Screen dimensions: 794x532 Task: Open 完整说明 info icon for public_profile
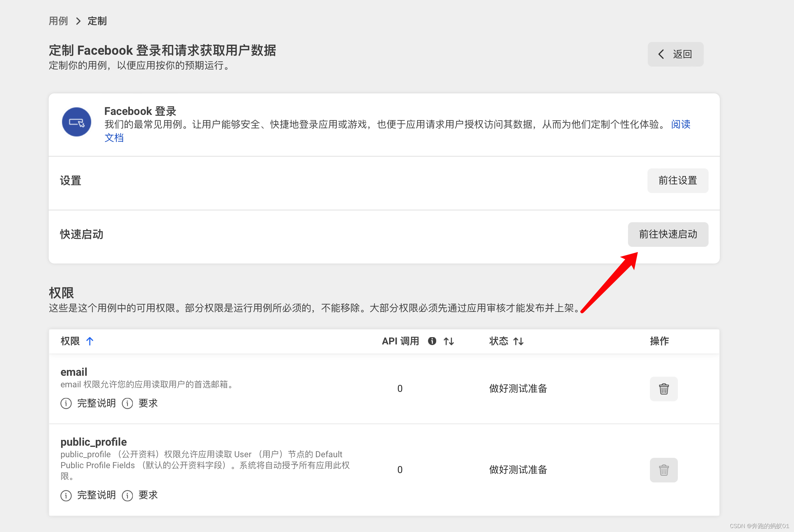tap(66, 495)
